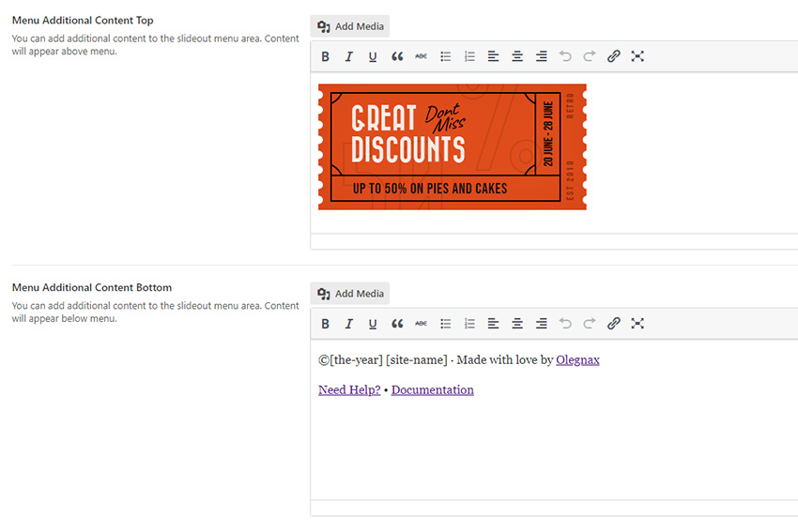Click Add Media for Content Bottom
The width and height of the screenshot is (798, 532).
350,294
